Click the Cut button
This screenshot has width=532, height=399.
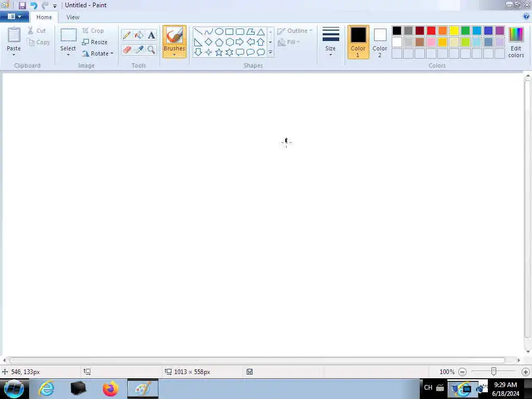pos(37,31)
